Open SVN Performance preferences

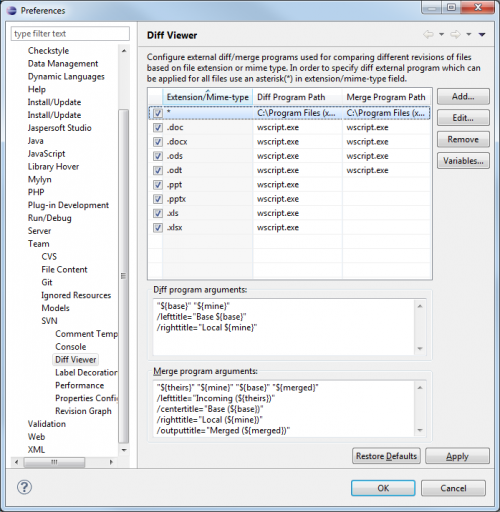80,385
